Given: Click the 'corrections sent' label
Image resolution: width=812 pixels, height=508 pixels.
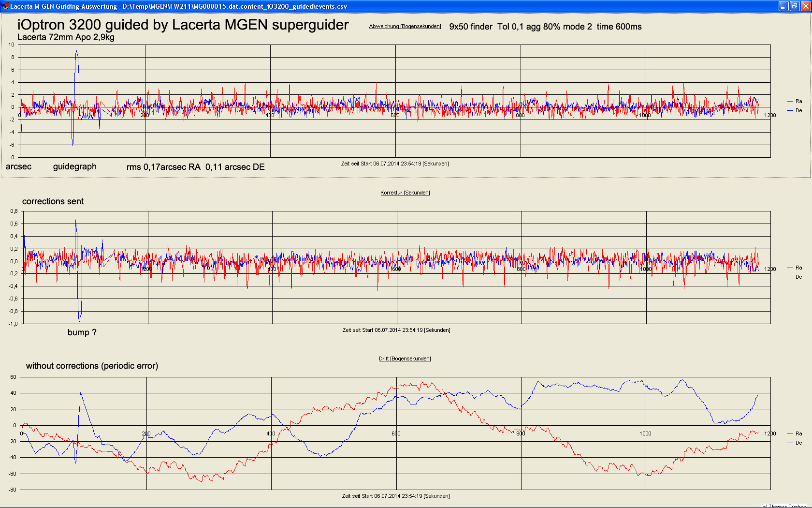Looking at the screenshot, I should [53, 201].
